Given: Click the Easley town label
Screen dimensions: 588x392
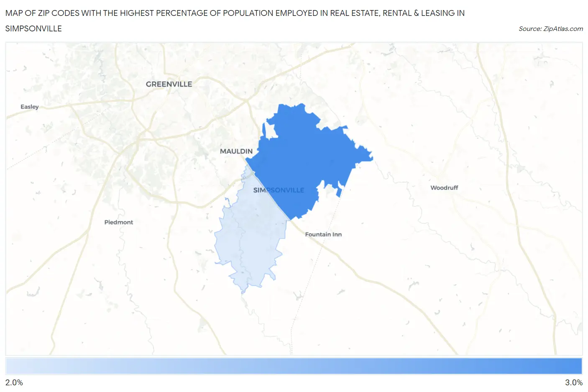Looking at the screenshot, I should point(30,107).
